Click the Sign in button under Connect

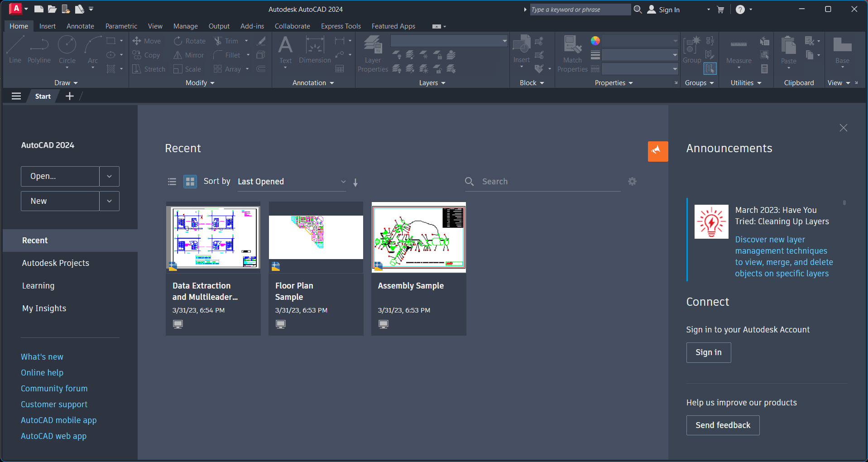click(x=709, y=352)
